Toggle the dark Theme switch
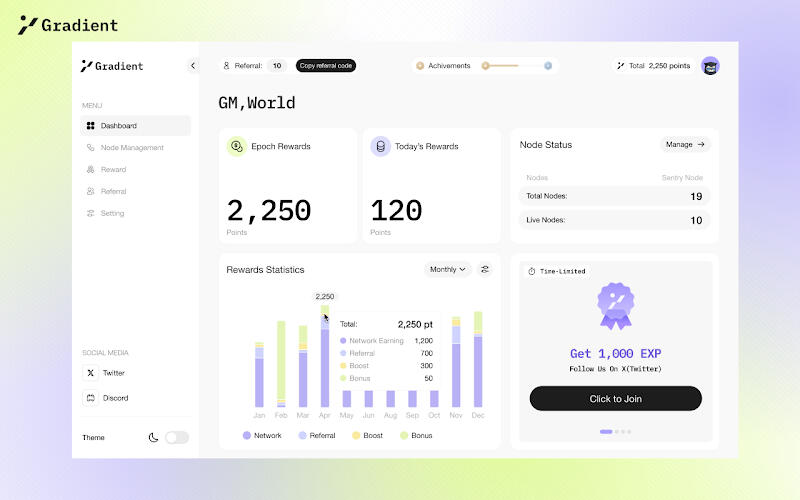 tap(176, 437)
